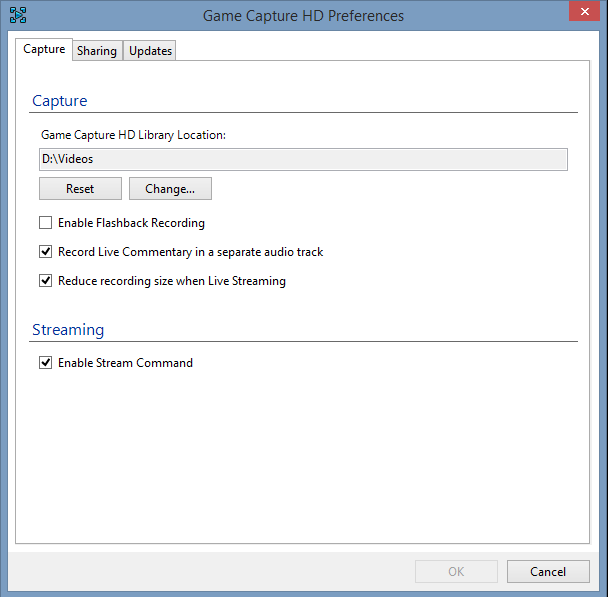Click the Enable Flashback Recording label
Screen dimensions: 608x597
coord(131,223)
